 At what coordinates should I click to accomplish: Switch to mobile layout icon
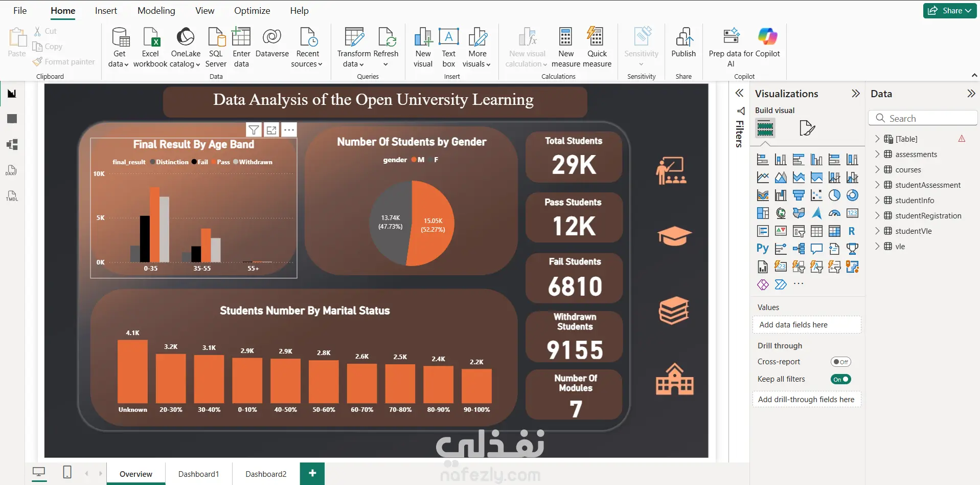coord(67,472)
